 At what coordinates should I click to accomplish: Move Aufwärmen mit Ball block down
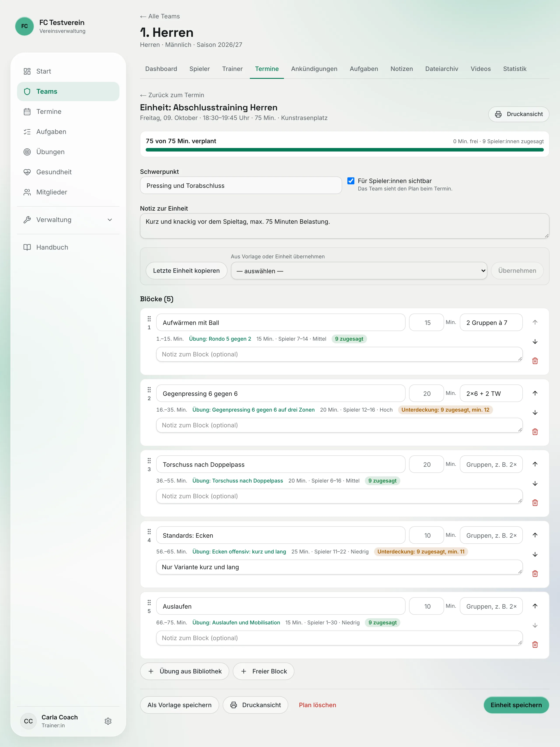(535, 341)
